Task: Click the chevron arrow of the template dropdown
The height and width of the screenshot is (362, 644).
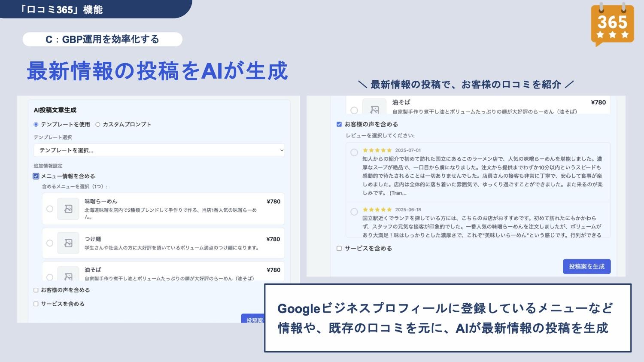Action: pos(282,150)
